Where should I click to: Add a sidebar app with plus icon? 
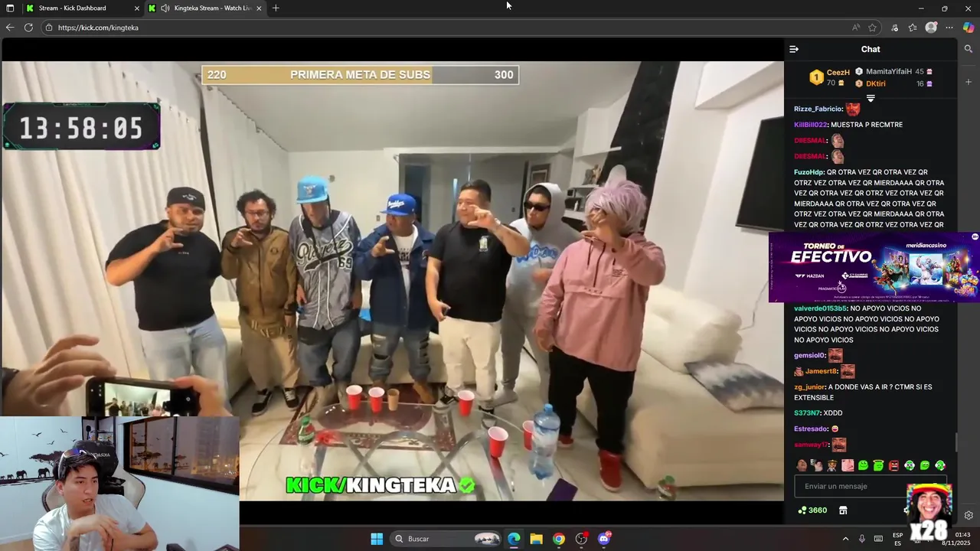tap(969, 82)
